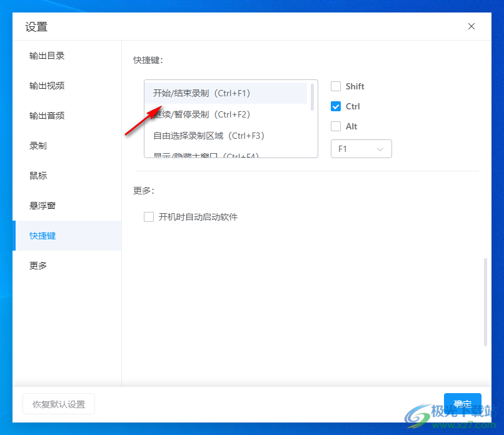Open the 输出视频 settings section

pyautogui.click(x=67, y=86)
